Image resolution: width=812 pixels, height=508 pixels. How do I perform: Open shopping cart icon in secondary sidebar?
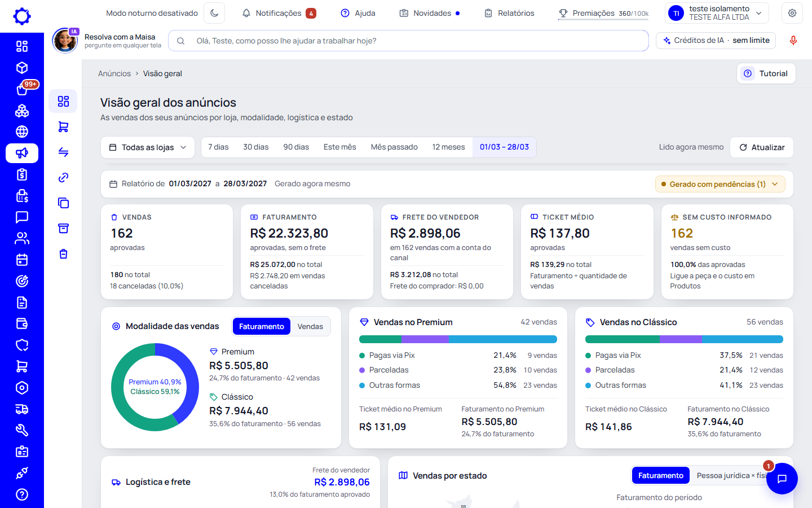[x=63, y=127]
